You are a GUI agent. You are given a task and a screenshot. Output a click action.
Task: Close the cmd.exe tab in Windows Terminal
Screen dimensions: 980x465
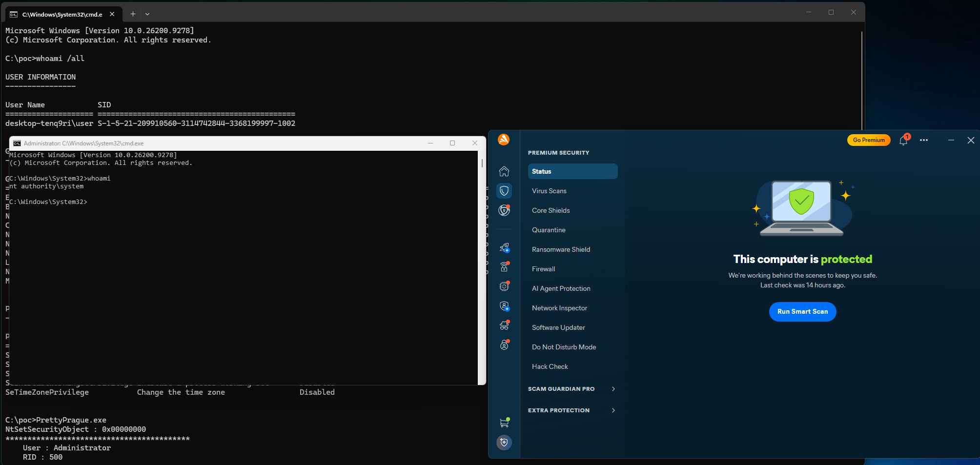point(112,14)
